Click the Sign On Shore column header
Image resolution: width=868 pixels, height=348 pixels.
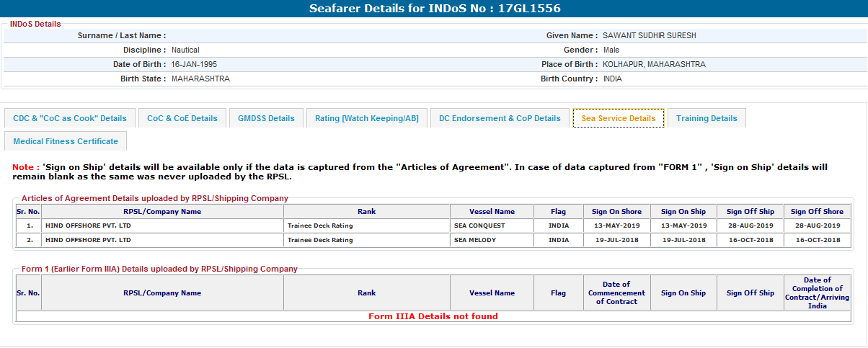pyautogui.click(x=616, y=212)
